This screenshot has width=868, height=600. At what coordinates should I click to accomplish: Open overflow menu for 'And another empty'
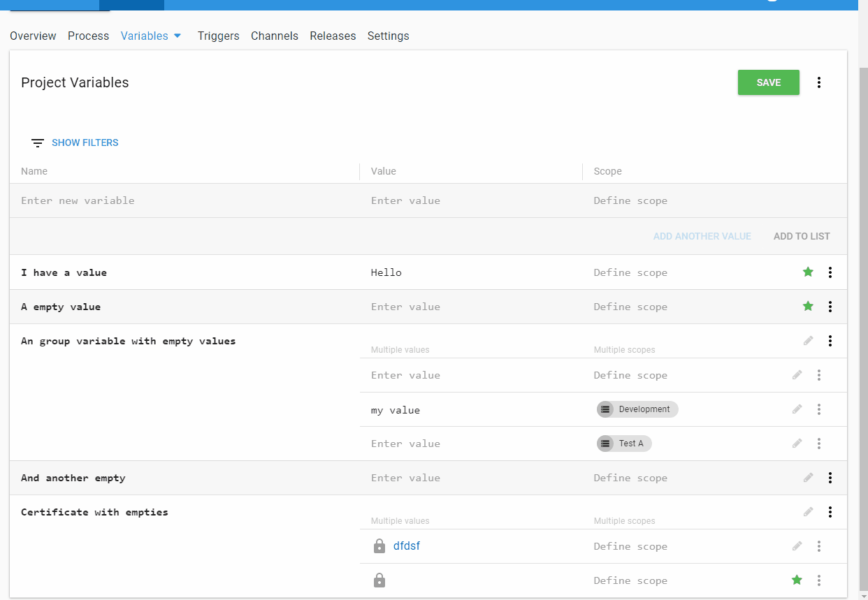click(x=830, y=478)
